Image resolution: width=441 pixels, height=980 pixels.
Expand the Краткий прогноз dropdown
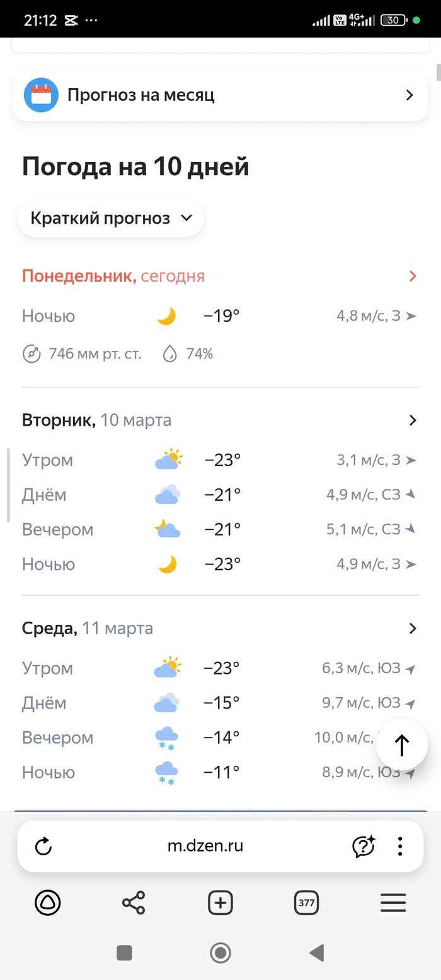click(111, 219)
